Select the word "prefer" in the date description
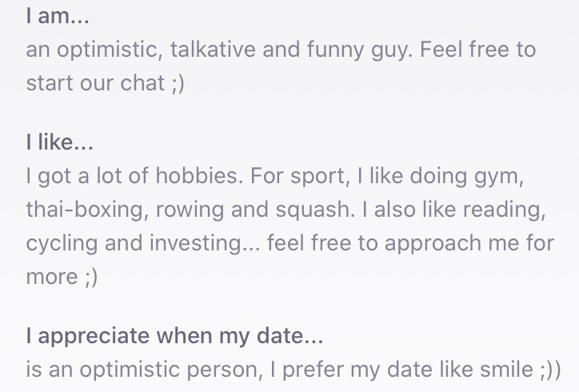579x392 pixels. pyautogui.click(x=313, y=370)
